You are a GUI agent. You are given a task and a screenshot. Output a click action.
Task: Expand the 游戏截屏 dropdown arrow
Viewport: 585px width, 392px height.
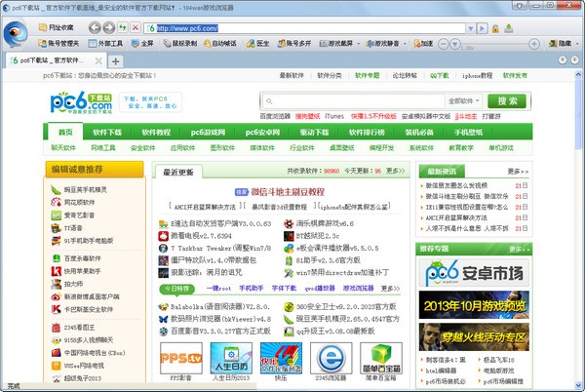point(358,44)
